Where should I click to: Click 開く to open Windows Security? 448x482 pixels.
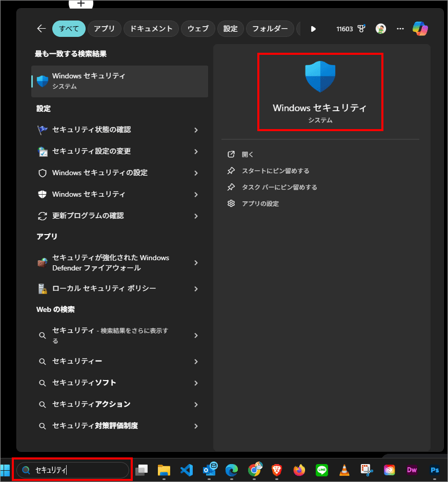248,155
